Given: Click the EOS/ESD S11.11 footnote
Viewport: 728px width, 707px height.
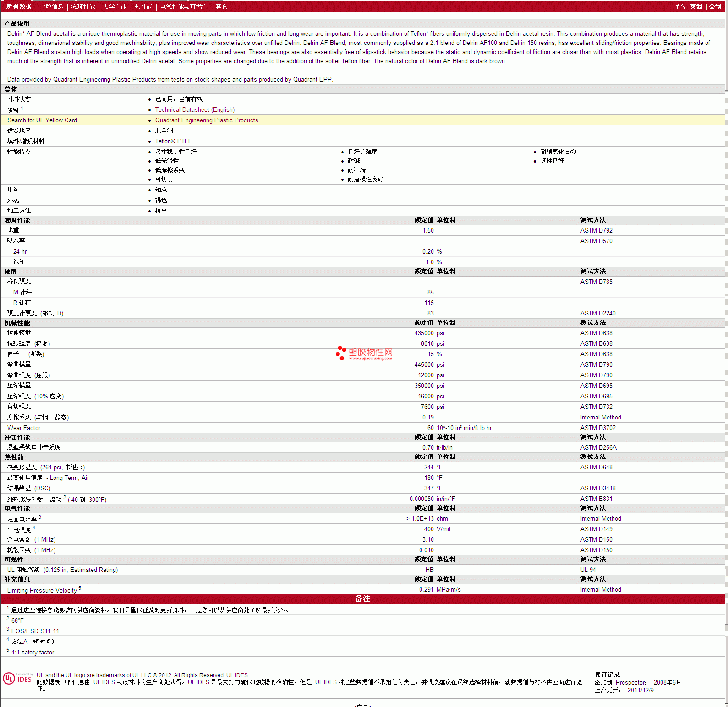Looking at the screenshot, I should click(x=35, y=631).
